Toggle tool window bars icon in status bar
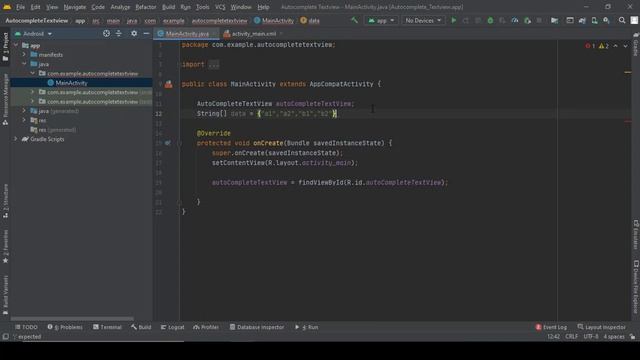Viewport: 640px width, 360px height. point(5,337)
